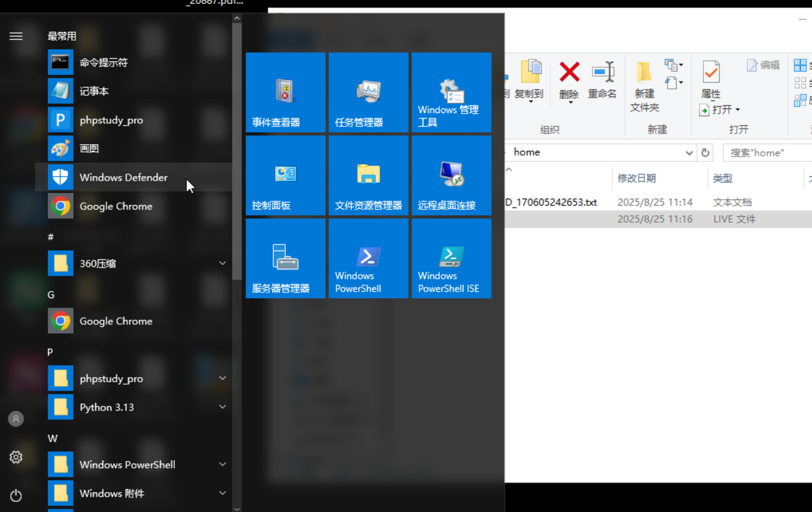The image size is (812, 512).
Task: Open the Start menu hamburger button
Action: (x=16, y=36)
